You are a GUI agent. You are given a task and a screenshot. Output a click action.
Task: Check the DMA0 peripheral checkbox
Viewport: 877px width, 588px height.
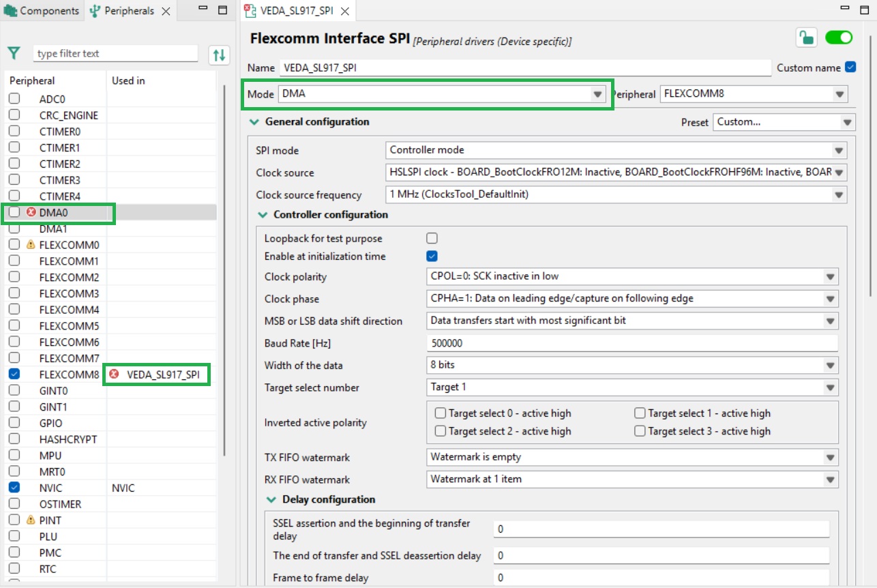tap(14, 212)
